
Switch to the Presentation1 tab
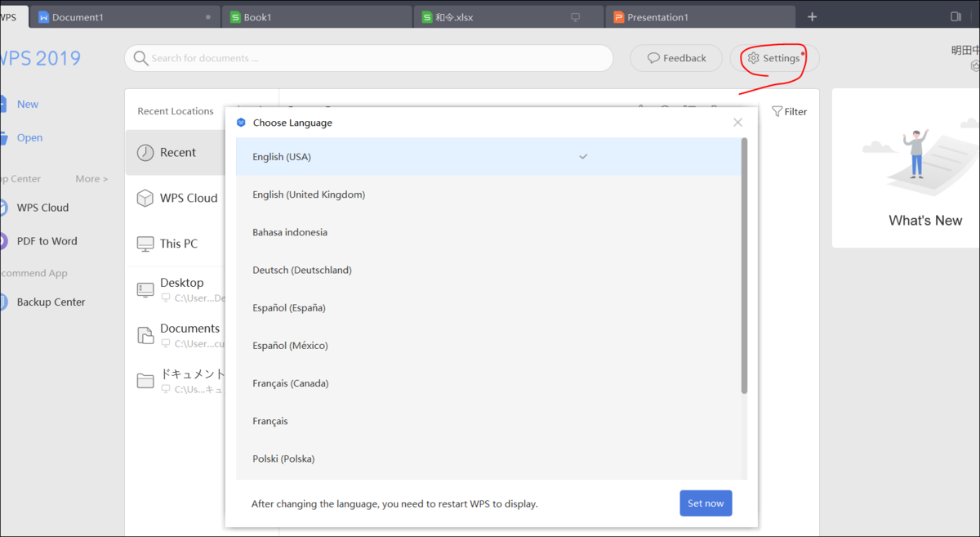pyautogui.click(x=700, y=17)
